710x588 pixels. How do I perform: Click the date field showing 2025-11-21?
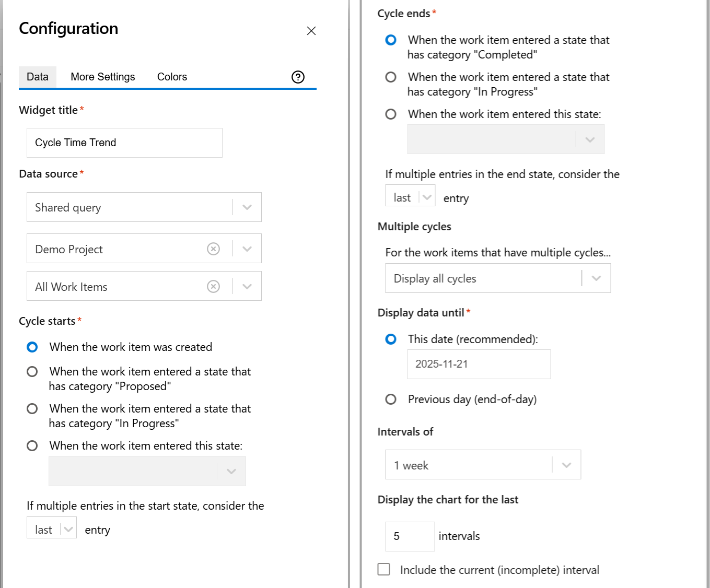point(479,364)
